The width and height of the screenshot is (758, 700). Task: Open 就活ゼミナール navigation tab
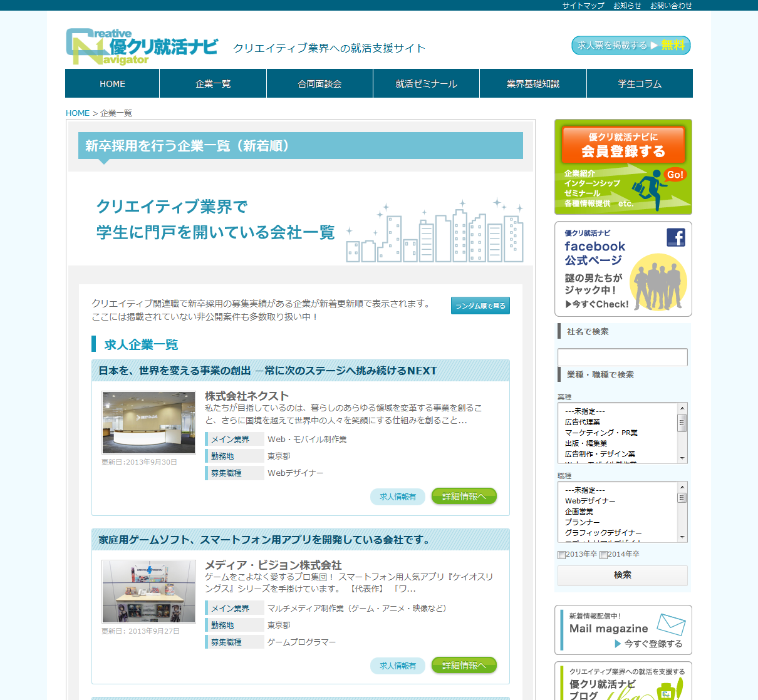click(x=426, y=83)
